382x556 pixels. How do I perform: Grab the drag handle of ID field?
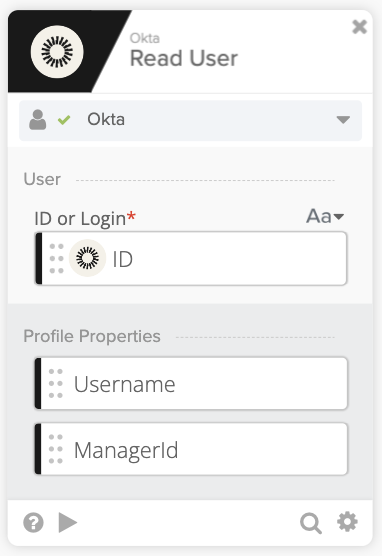pyautogui.click(x=56, y=258)
